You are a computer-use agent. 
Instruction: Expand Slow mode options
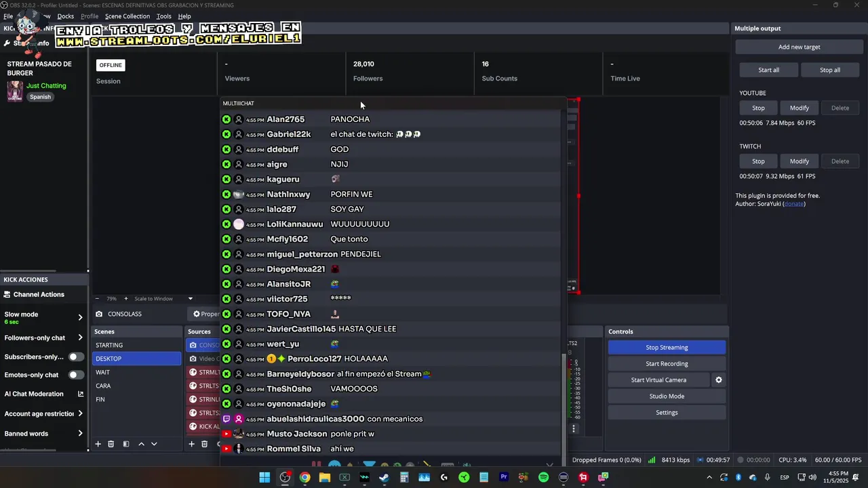point(80,317)
